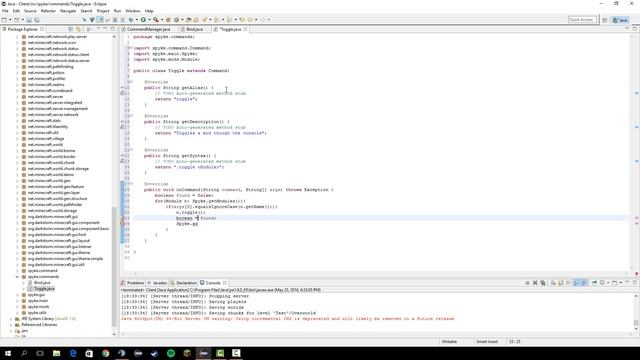The width and height of the screenshot is (640, 360).
Task: Open the Navigate menu
Action: click(x=68, y=11)
